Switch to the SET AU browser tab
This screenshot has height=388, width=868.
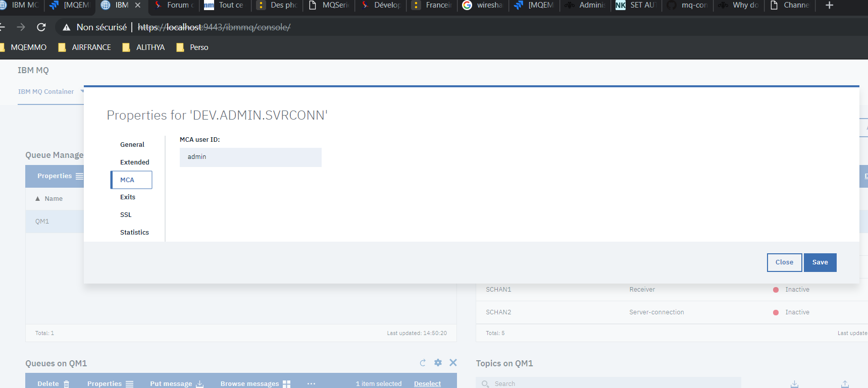pyautogui.click(x=637, y=5)
